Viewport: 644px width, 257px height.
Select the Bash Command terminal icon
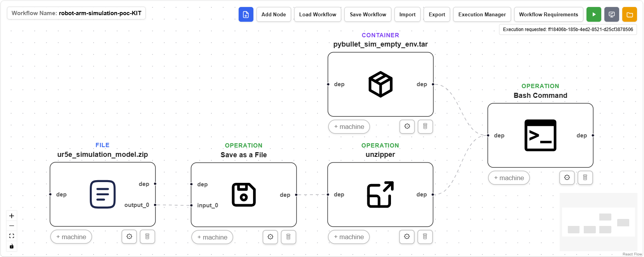pos(540,135)
